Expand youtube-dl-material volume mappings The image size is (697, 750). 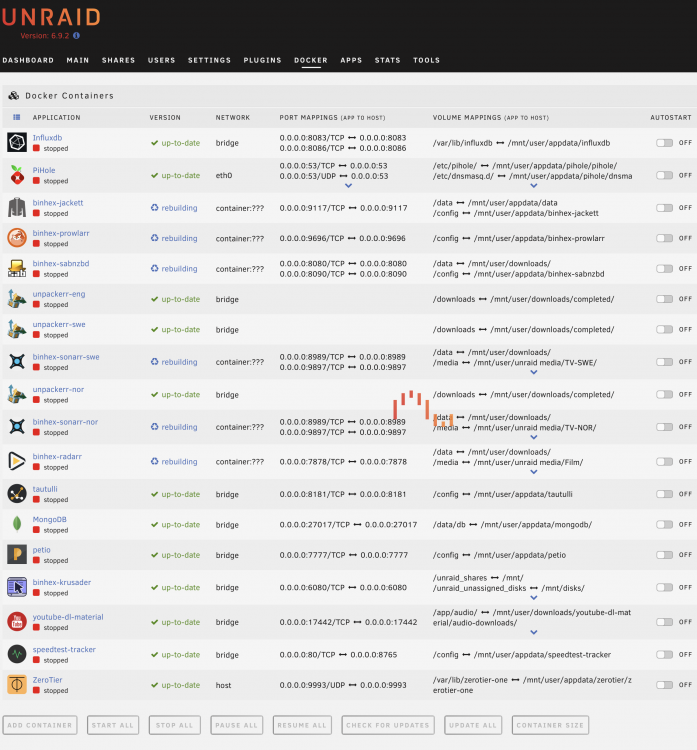click(x=534, y=632)
